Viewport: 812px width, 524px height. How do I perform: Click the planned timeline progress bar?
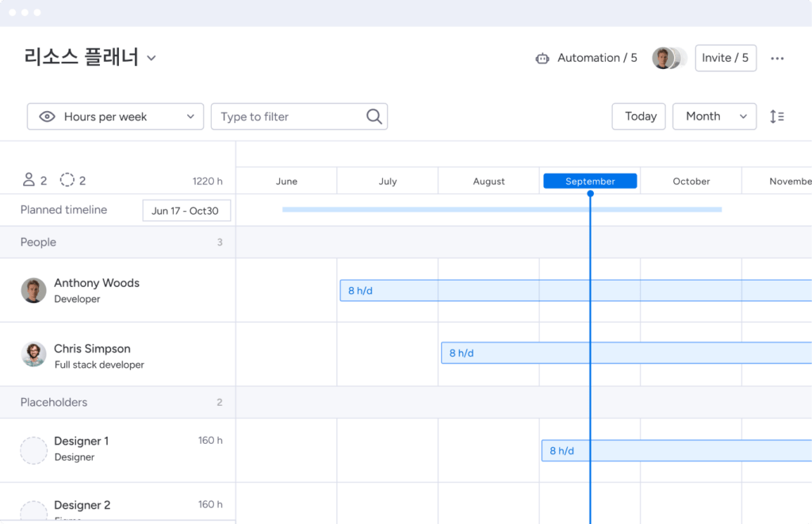501,209
